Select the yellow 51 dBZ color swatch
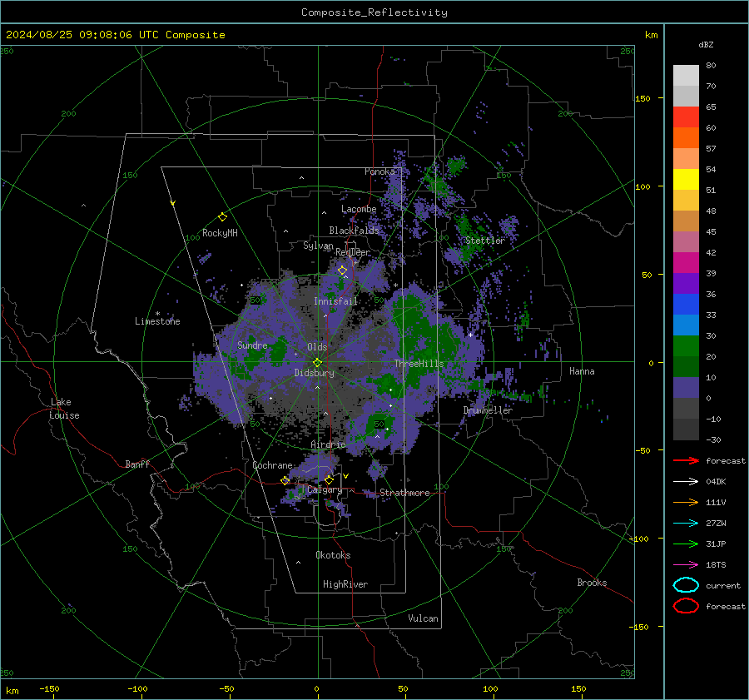 click(686, 180)
